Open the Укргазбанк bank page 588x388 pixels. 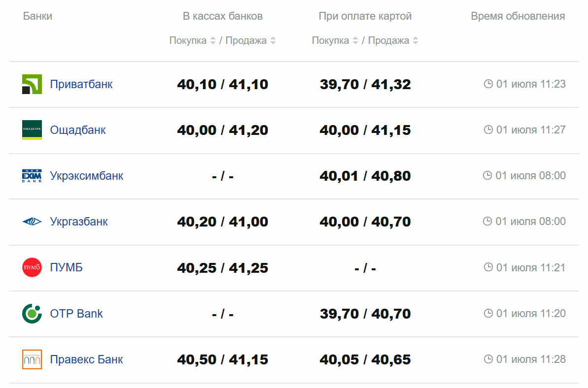(x=79, y=222)
